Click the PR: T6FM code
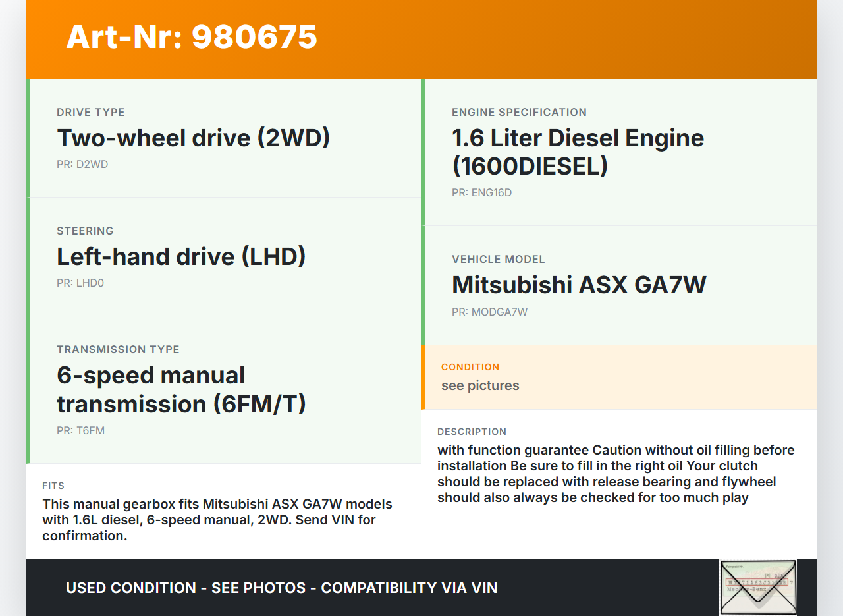Image resolution: width=843 pixels, height=616 pixels. (80, 431)
